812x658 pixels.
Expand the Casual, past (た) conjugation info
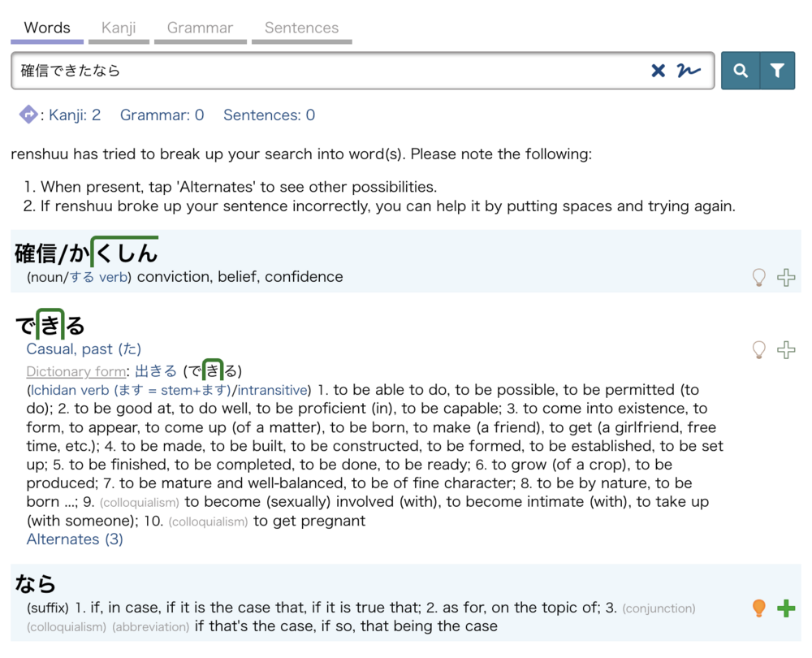click(x=84, y=348)
